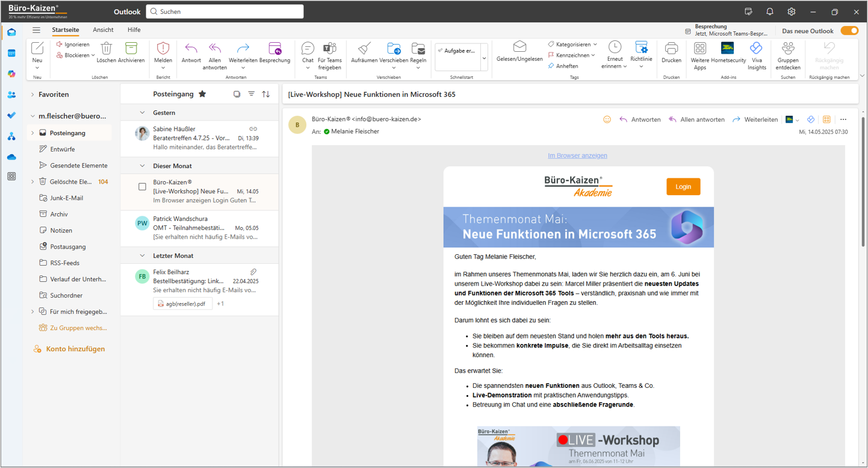This screenshot has width=868, height=468.
Task: Open the Kennzeichnen flag dropdown
Action: 593,55
